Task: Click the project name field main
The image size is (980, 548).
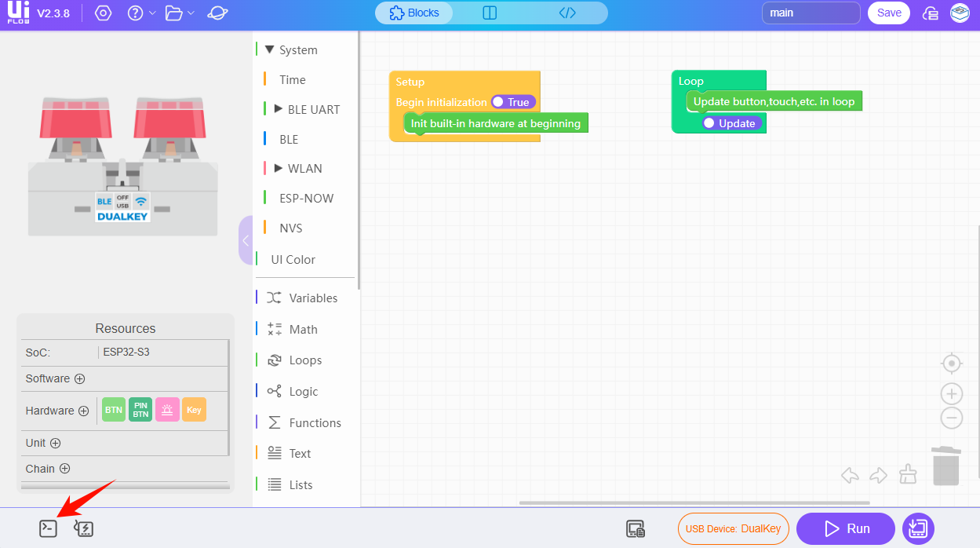Action: [811, 13]
